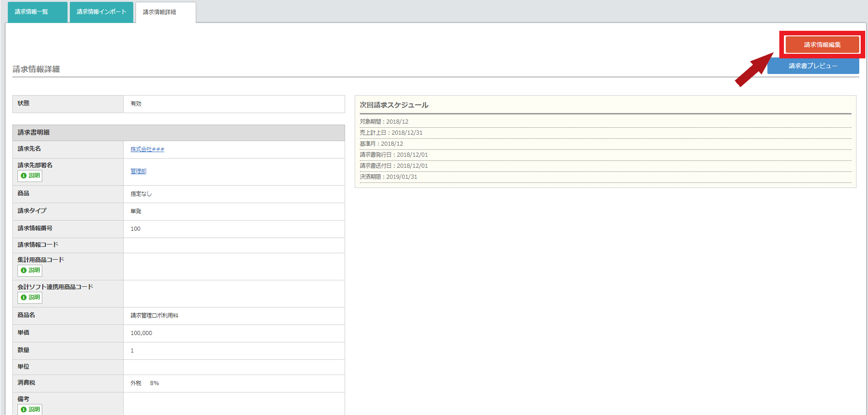
Task: Follow the 株式会社### billing destination link
Action: [x=147, y=149]
